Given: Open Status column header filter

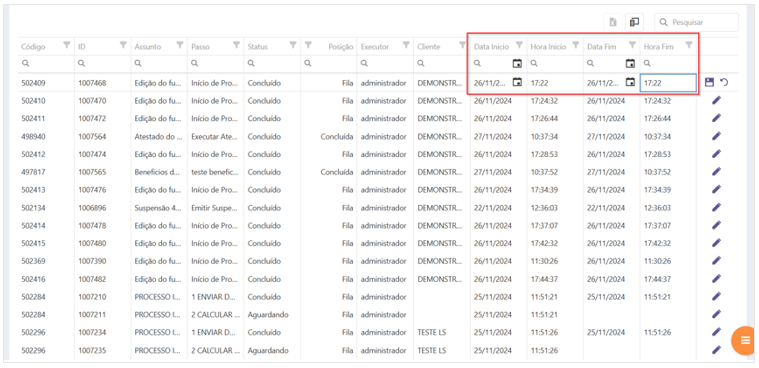Looking at the screenshot, I should tap(293, 45).
